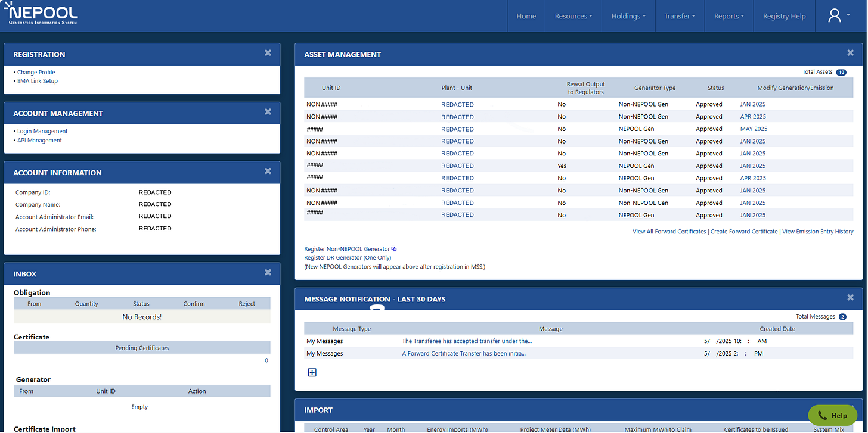Click the Yes value under Reveal Output
Viewport: 868px width, 433px height.
coord(562,166)
